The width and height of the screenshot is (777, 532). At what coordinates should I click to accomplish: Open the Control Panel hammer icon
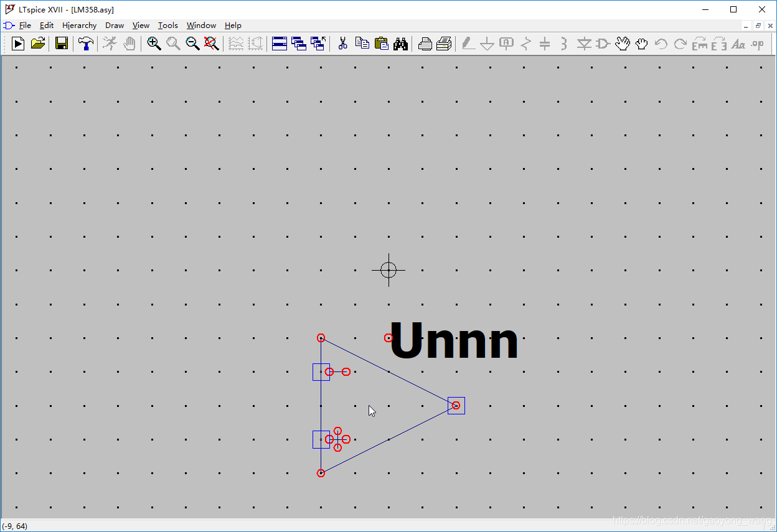click(86, 44)
